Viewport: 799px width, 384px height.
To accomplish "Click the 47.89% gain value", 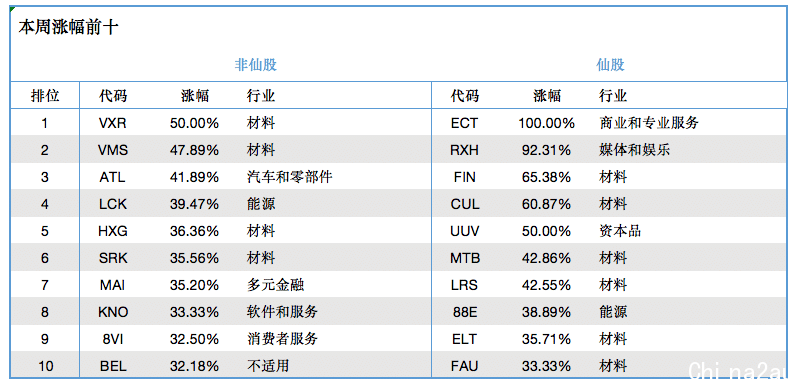I will coord(194,150).
